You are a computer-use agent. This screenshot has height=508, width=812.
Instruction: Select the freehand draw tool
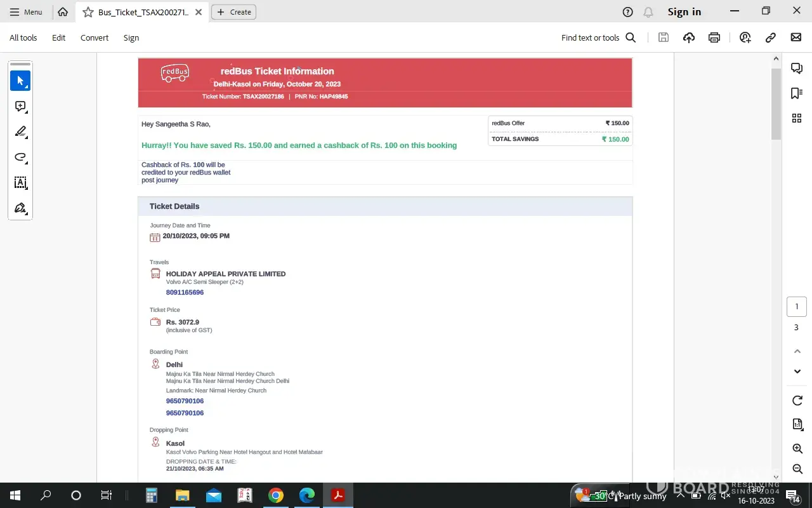pyautogui.click(x=20, y=157)
